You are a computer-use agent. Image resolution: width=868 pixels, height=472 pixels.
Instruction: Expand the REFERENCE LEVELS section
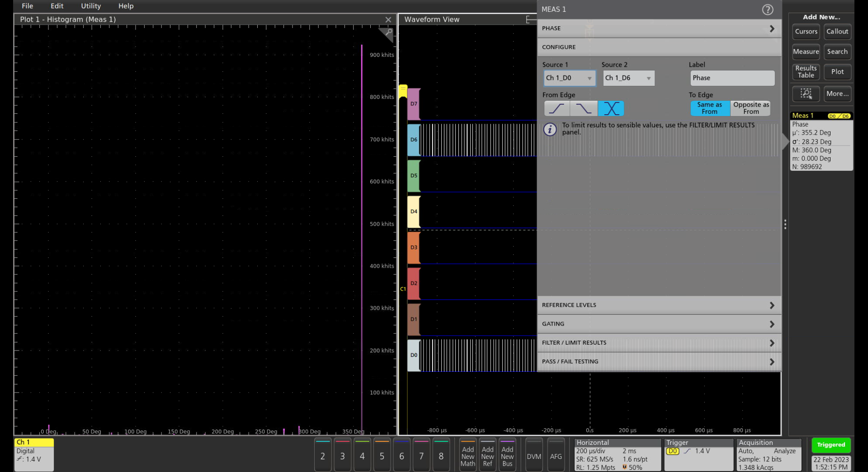[659, 305]
